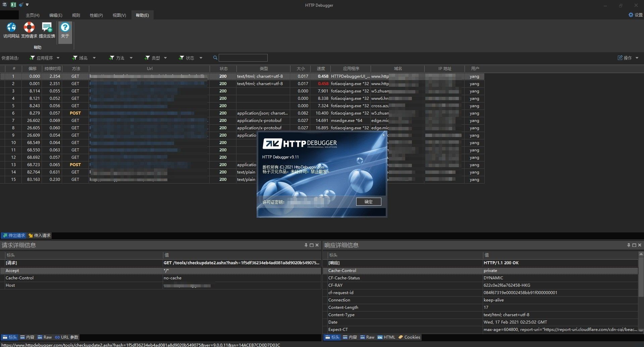Sort by the Size (大小) column header
The height and width of the screenshot is (347, 644).
(x=301, y=68)
